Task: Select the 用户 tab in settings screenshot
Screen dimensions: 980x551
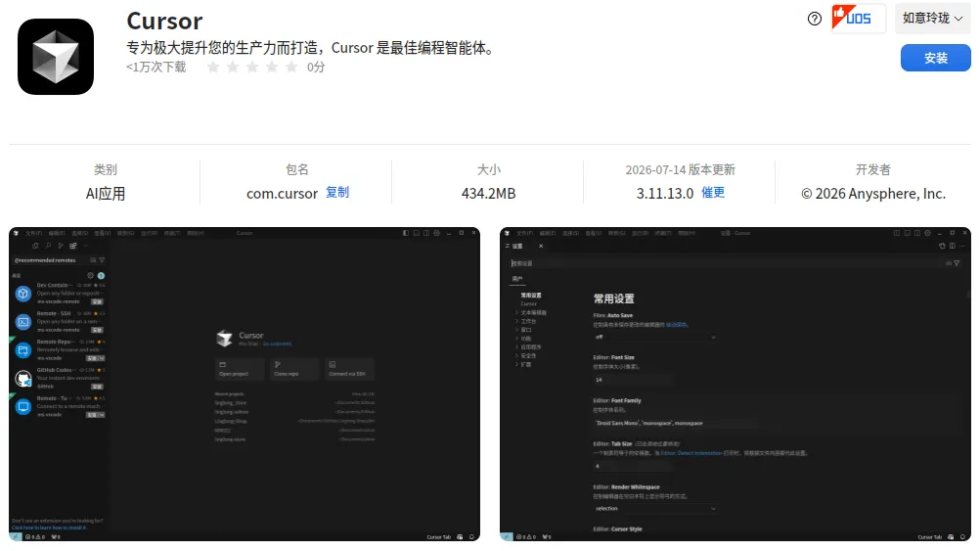Action: [517, 279]
